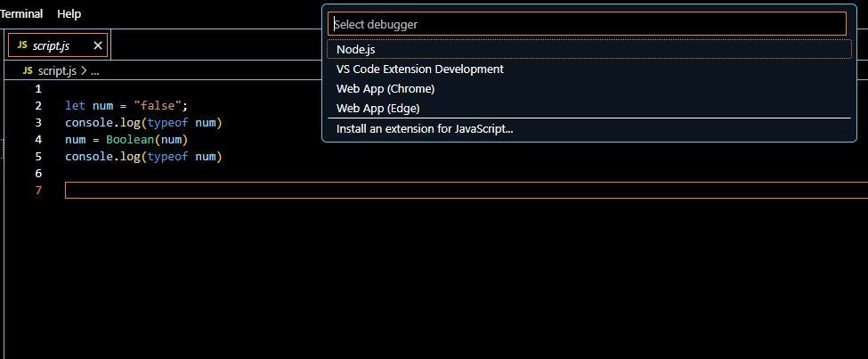The image size is (868, 359).
Task: Switch to the script.js editor tab
Action: coord(58,45)
